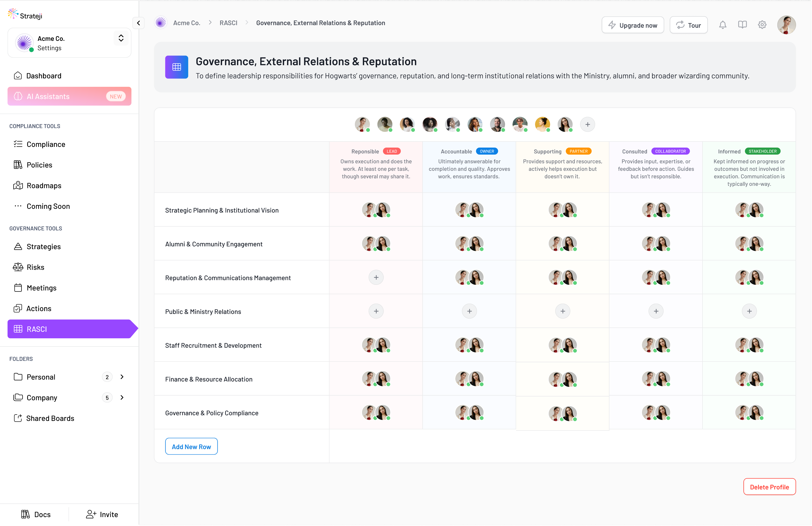Add Accountable person for Public & Ministry Relations

pos(469,311)
